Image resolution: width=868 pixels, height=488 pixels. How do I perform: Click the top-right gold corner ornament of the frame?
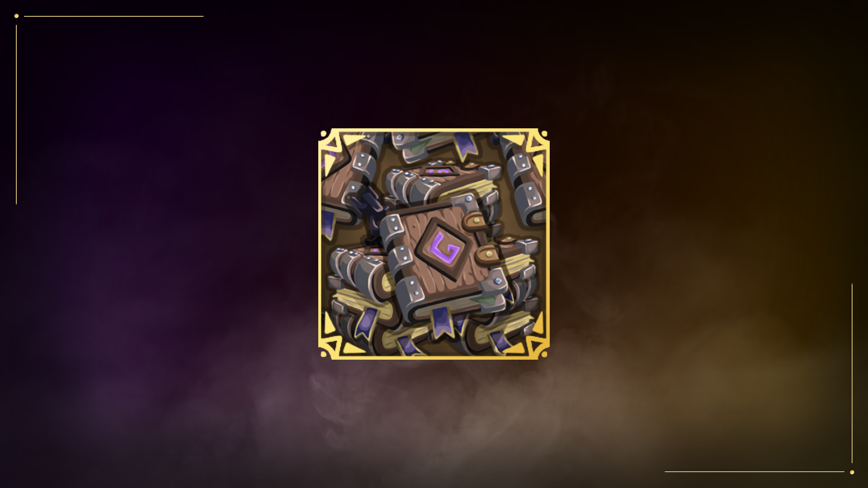click(x=537, y=141)
